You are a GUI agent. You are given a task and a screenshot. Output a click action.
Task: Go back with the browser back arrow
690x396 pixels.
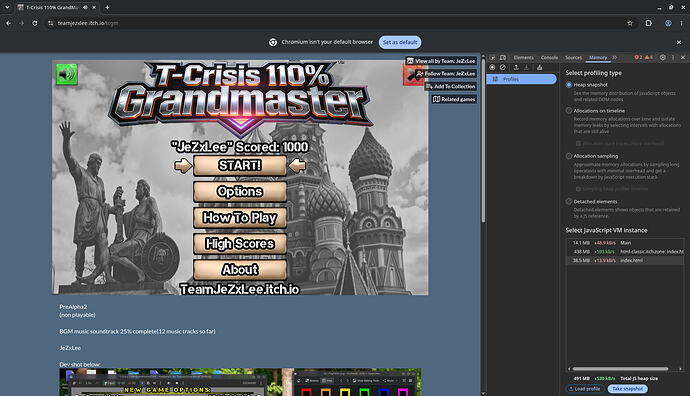pyautogui.click(x=8, y=23)
